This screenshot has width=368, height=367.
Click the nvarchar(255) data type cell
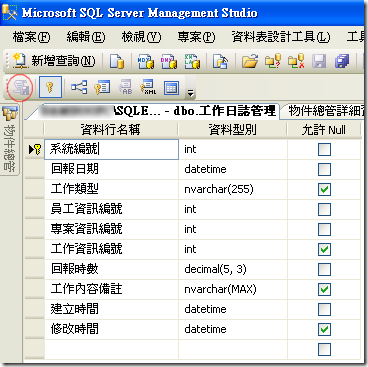point(233,189)
